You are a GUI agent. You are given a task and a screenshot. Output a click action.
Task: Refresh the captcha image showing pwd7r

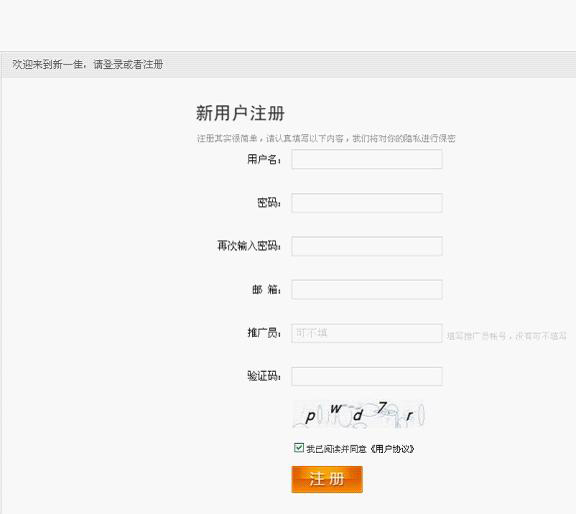point(359,415)
